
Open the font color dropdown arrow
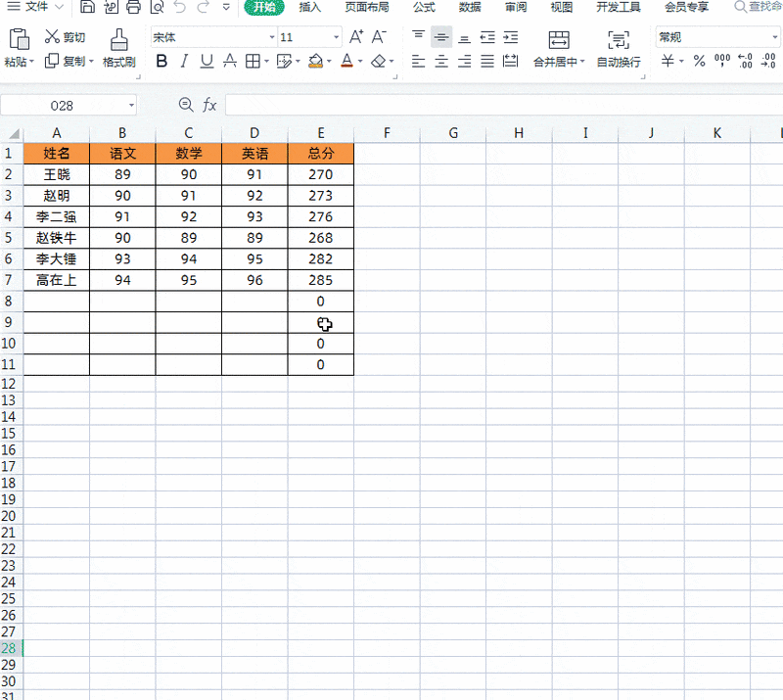click(360, 62)
